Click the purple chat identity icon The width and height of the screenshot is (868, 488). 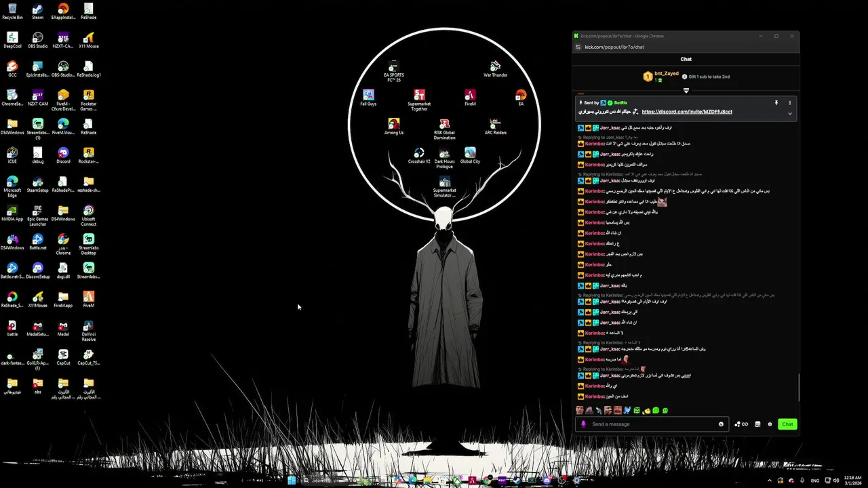(x=583, y=424)
